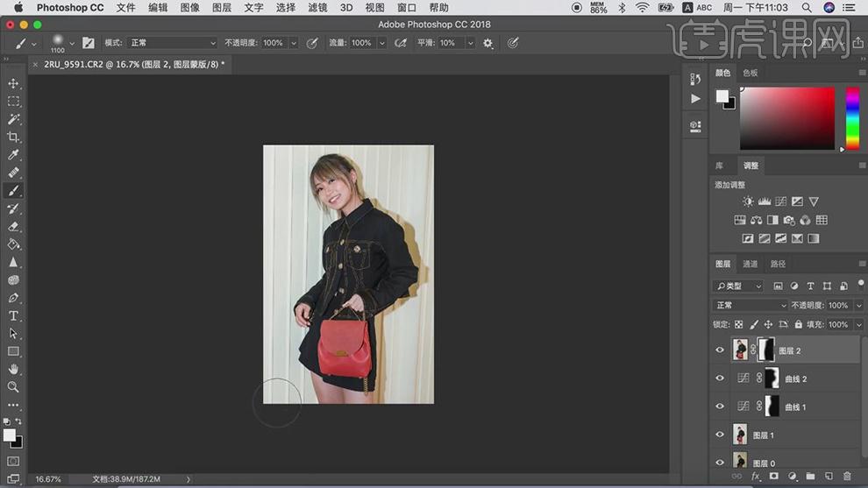Switch to the 路径 tab
The image size is (868, 488).
[x=778, y=264]
